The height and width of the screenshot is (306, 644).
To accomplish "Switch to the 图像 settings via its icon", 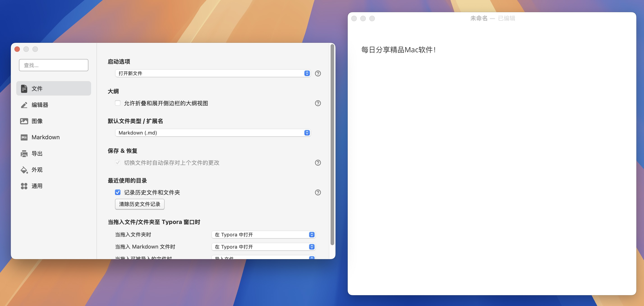I will tap(24, 121).
